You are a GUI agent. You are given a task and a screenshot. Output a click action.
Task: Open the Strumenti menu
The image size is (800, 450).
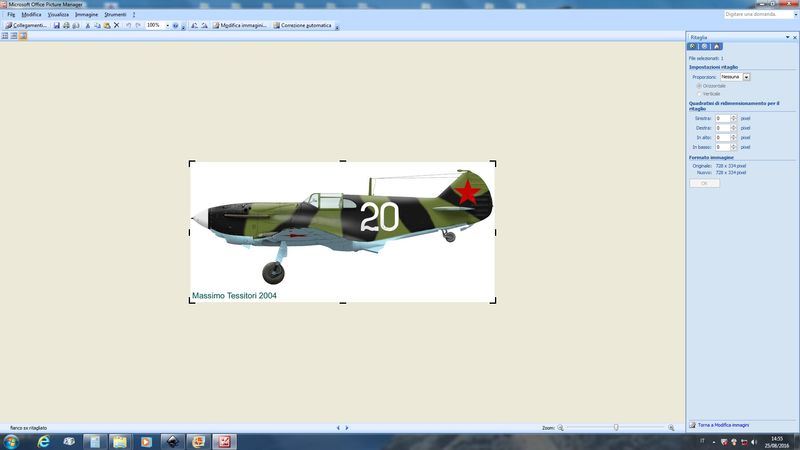click(115, 14)
